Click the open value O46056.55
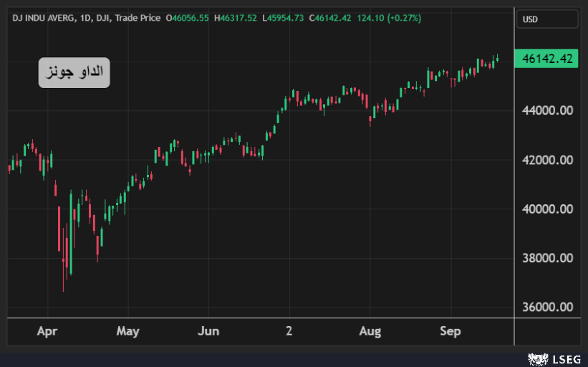The image size is (588, 367). [188, 18]
